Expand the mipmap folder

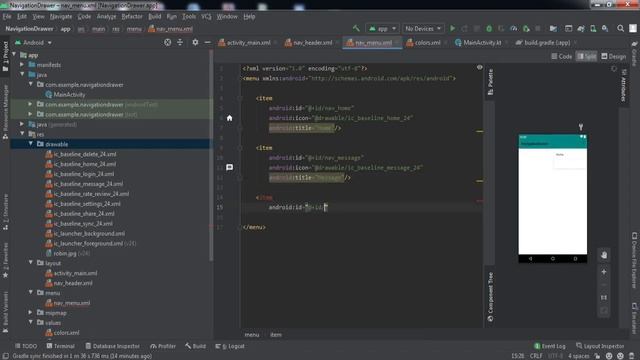(x=31, y=313)
